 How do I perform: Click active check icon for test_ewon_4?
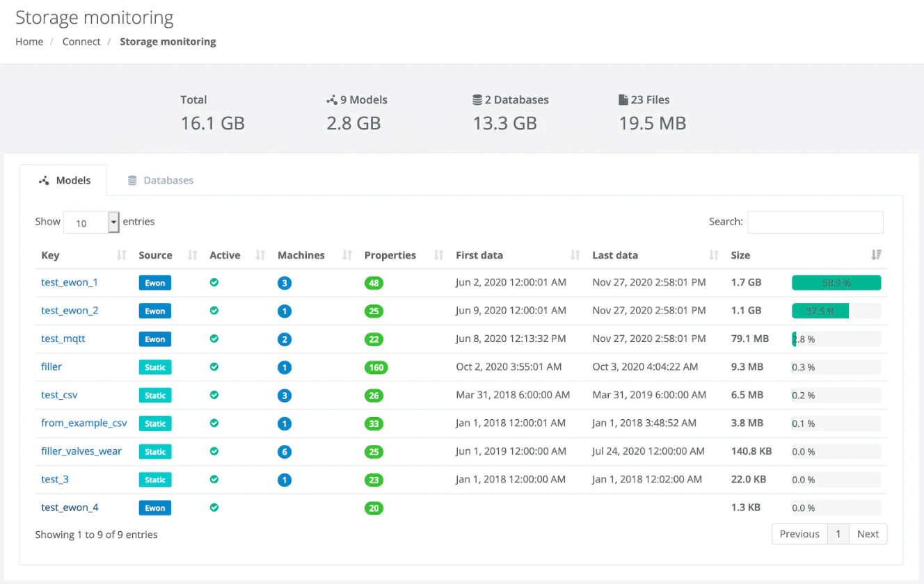coord(214,508)
